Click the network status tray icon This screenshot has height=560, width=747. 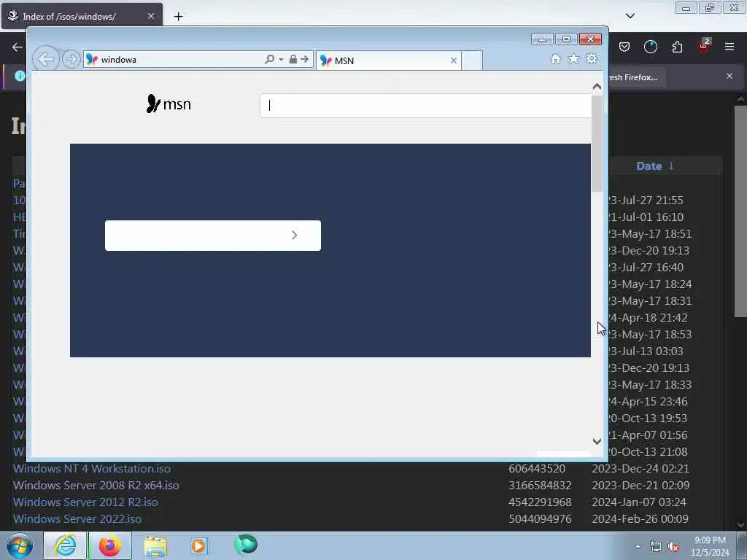coord(656,547)
